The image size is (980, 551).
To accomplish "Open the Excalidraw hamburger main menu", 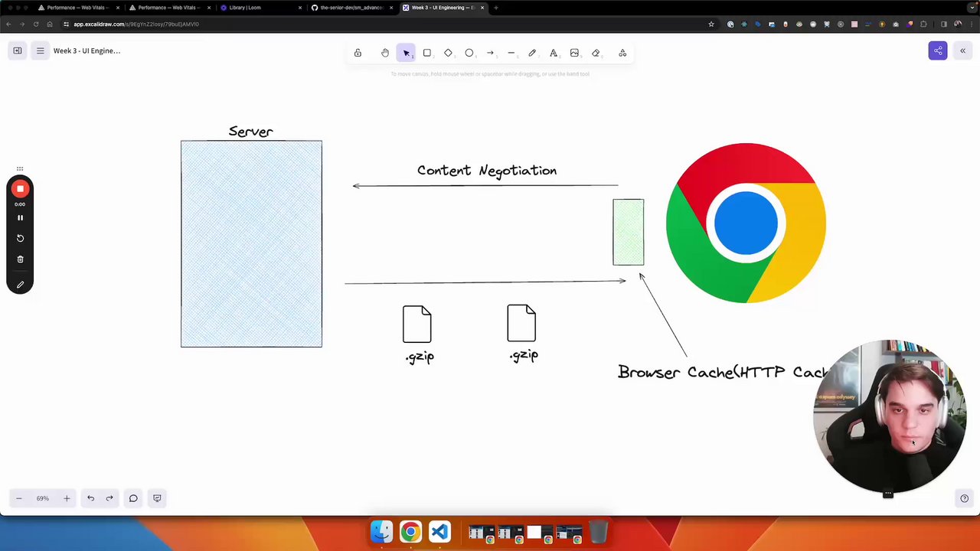I will (41, 51).
